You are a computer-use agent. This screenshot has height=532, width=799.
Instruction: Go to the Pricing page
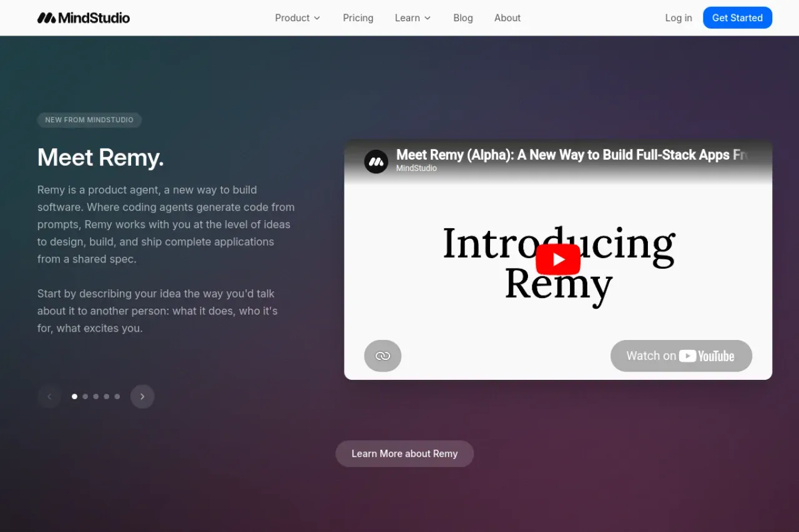click(x=358, y=18)
